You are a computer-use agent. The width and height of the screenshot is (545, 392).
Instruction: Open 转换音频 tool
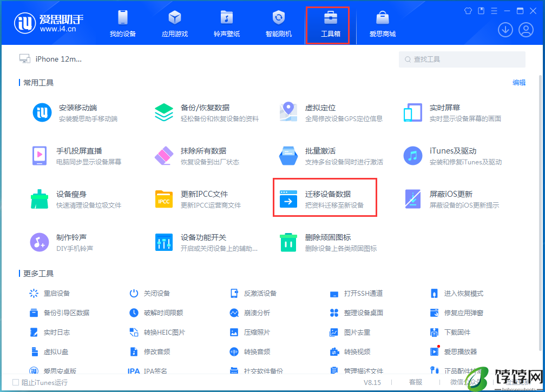click(250, 352)
